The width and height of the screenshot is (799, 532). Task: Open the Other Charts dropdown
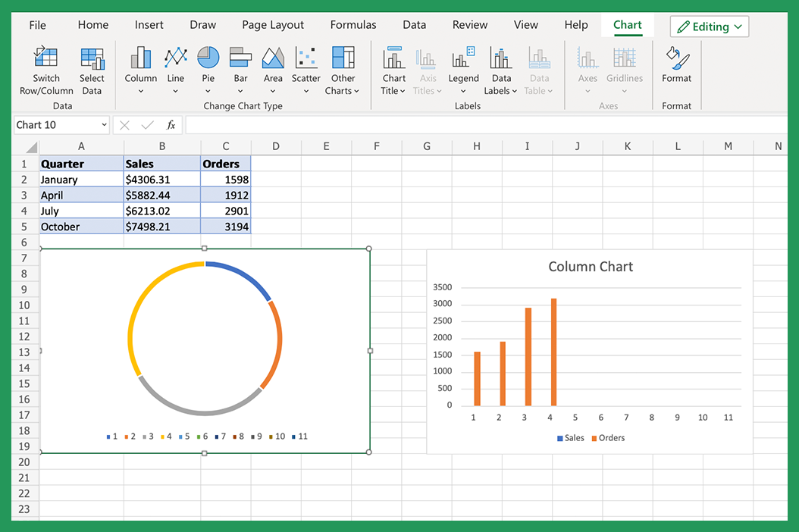tap(342, 68)
